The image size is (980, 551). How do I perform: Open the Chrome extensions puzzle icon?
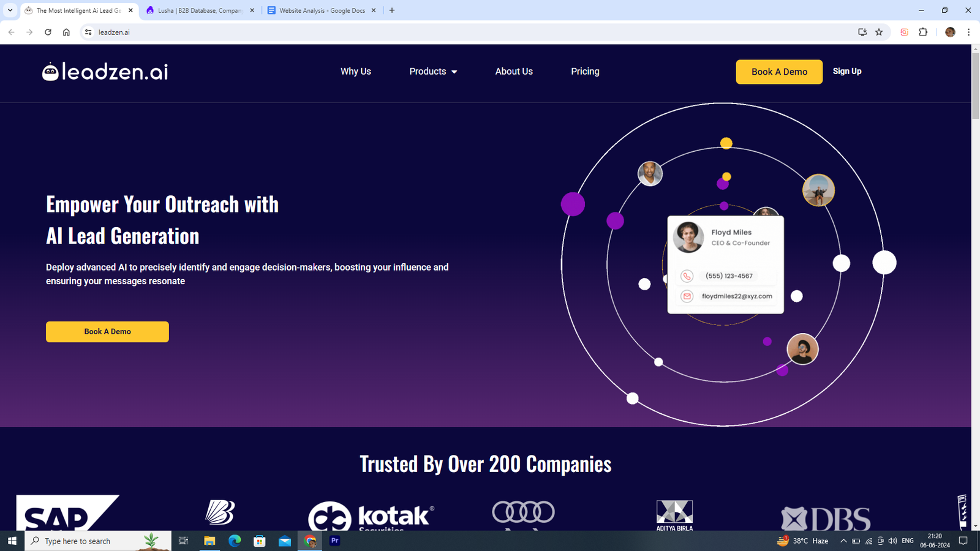pyautogui.click(x=923, y=32)
